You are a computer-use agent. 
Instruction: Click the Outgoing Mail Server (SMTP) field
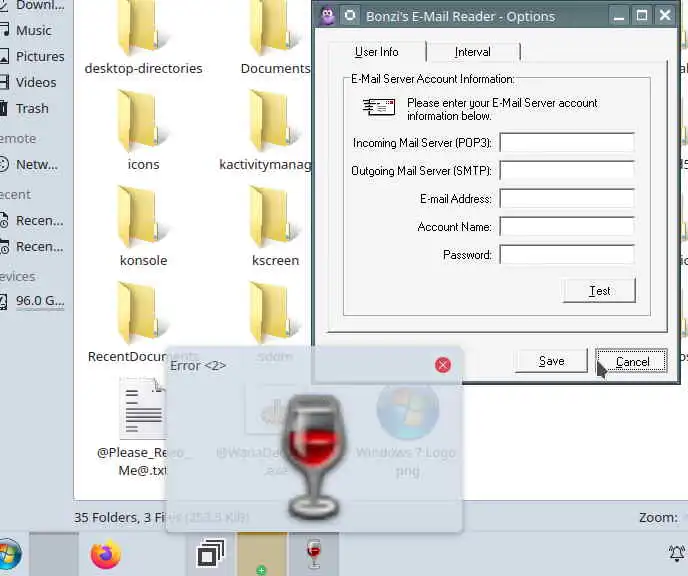(567, 171)
